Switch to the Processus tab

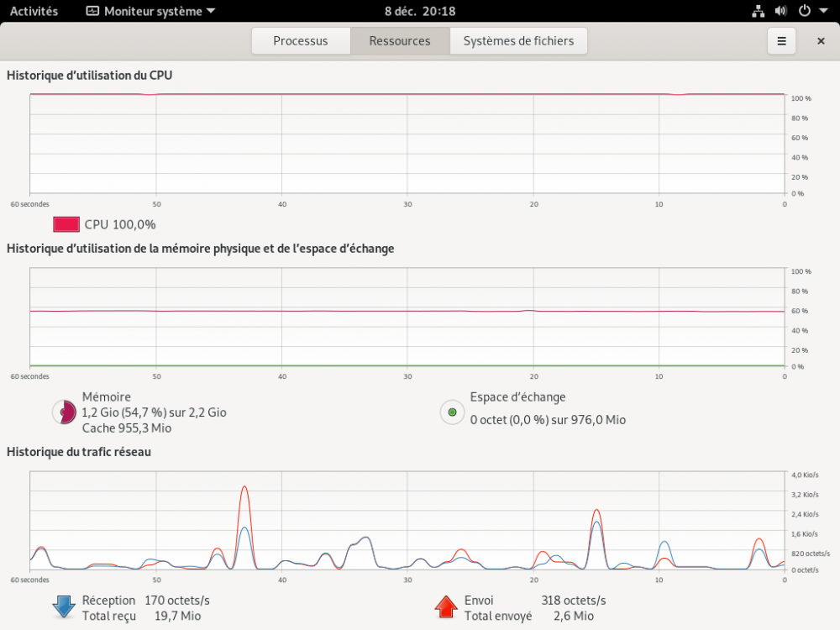[301, 41]
